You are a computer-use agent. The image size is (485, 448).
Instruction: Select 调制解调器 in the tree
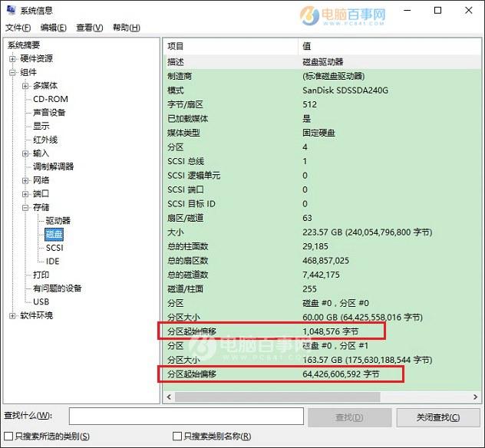[53, 166]
